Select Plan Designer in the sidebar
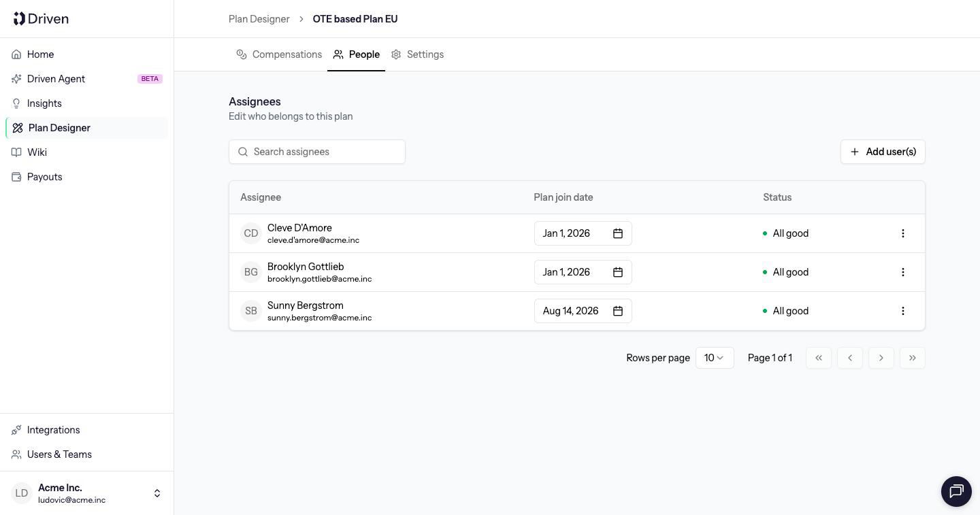Image resolution: width=980 pixels, height=515 pixels. coord(87,128)
